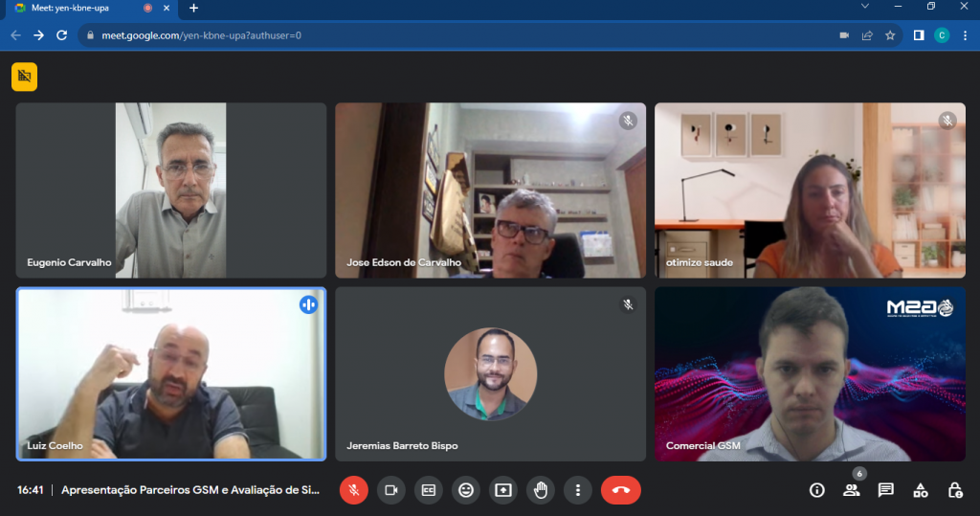Open the emoji reactions button
Screen dimensions: 980x516
[x=466, y=490]
